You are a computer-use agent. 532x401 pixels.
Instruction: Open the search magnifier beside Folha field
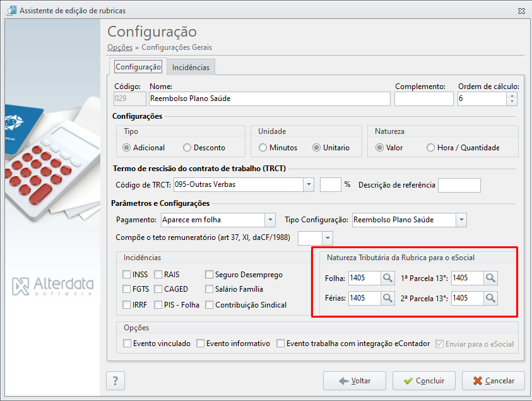click(387, 278)
